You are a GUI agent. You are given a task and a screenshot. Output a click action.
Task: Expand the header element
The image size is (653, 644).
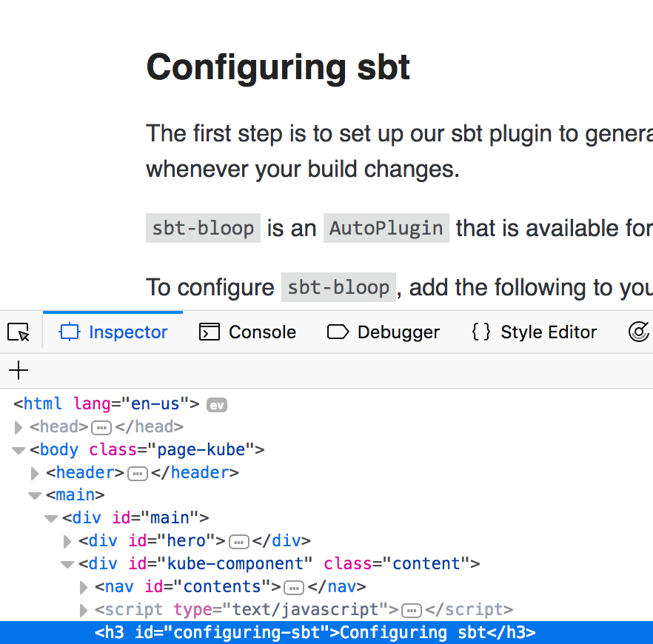point(34,473)
